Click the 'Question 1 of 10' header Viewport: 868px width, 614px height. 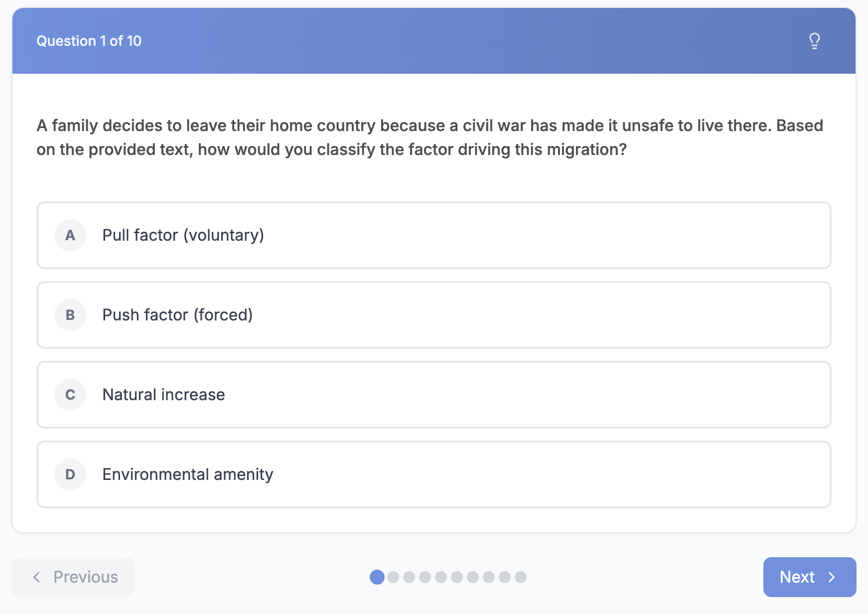point(90,41)
